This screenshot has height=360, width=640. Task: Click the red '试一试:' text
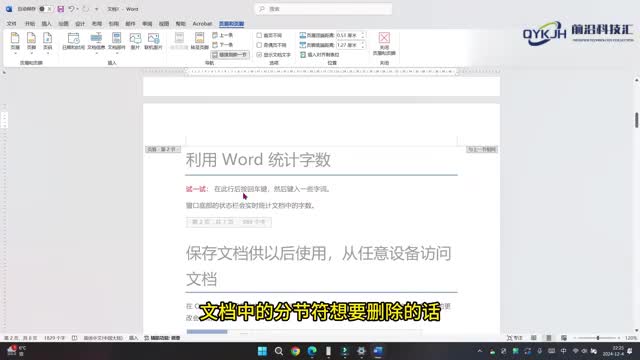(197, 189)
